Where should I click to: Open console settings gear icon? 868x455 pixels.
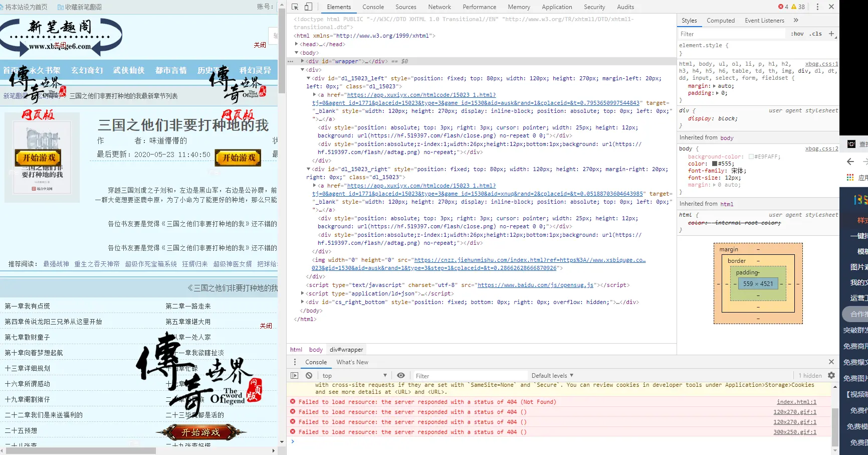click(831, 375)
